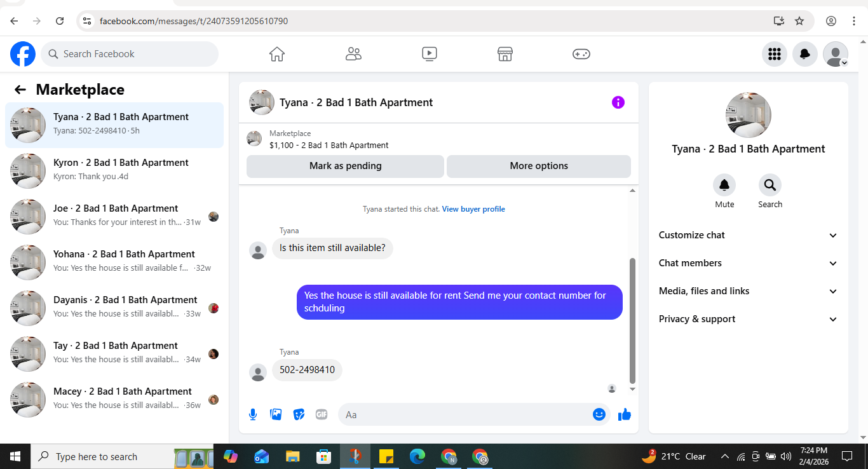868x469 pixels.
Task: Click the Facebook logo icon
Action: click(x=23, y=54)
